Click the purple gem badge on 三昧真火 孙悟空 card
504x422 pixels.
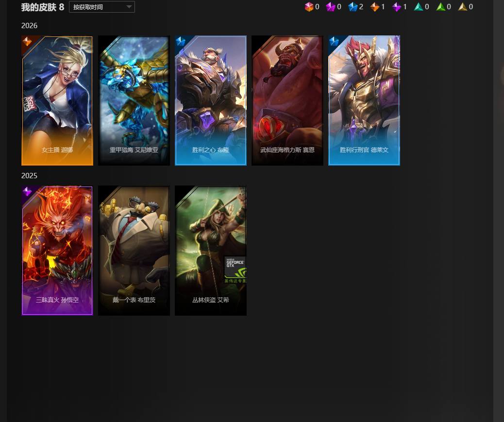click(x=27, y=191)
